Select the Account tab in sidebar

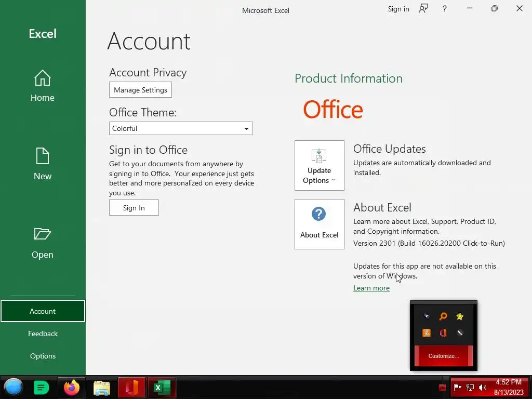coord(43,311)
